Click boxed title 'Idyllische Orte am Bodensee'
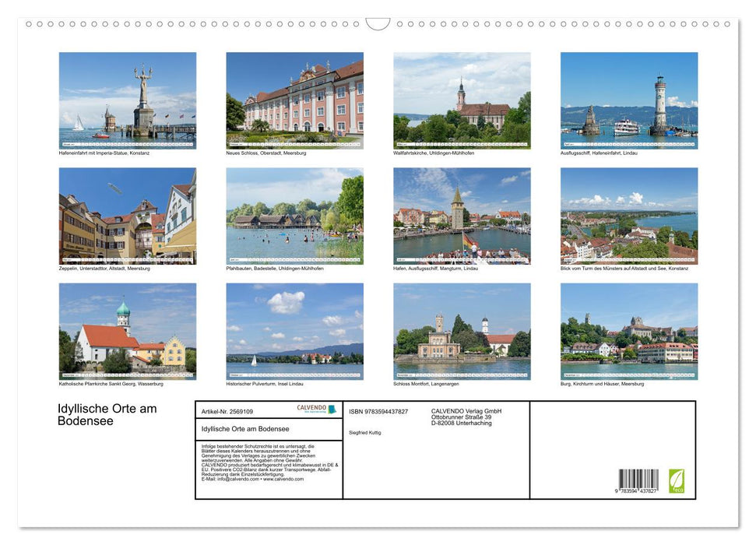756x545 pixels. tap(245, 429)
